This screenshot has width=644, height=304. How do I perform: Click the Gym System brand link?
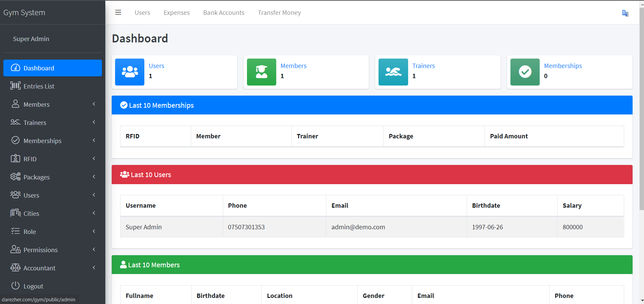pyautogui.click(x=24, y=12)
